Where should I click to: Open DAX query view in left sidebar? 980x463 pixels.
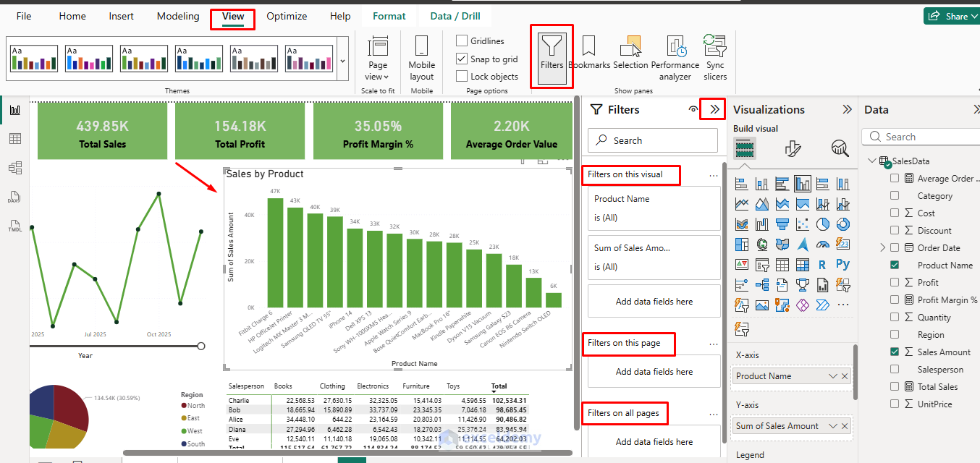point(14,197)
